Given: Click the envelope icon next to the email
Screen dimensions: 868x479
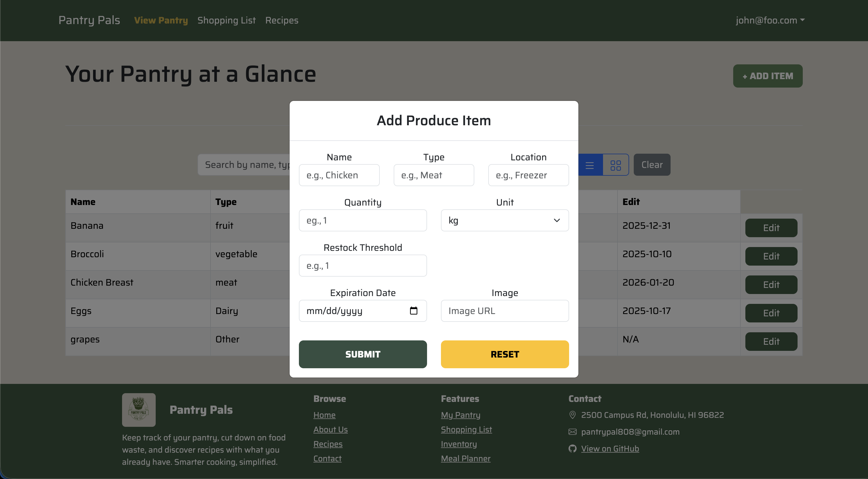Looking at the screenshot, I should 572,432.
